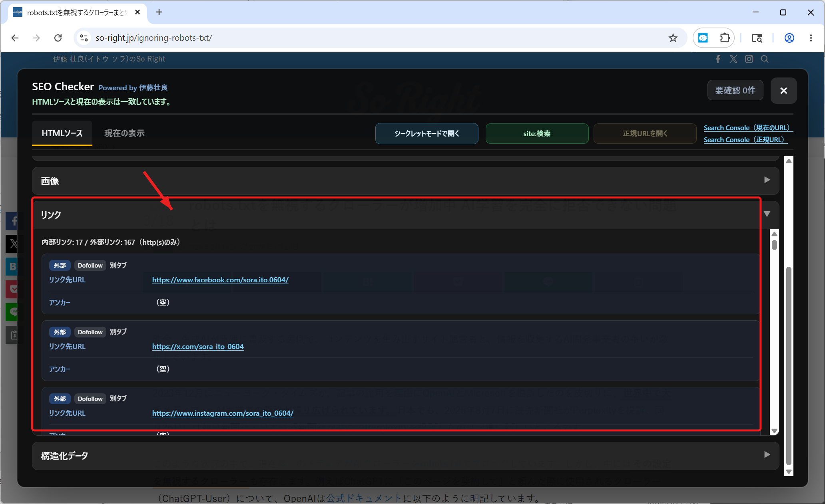Open the Chrome profile menu
Viewport: 825px width, 504px height.
click(789, 38)
